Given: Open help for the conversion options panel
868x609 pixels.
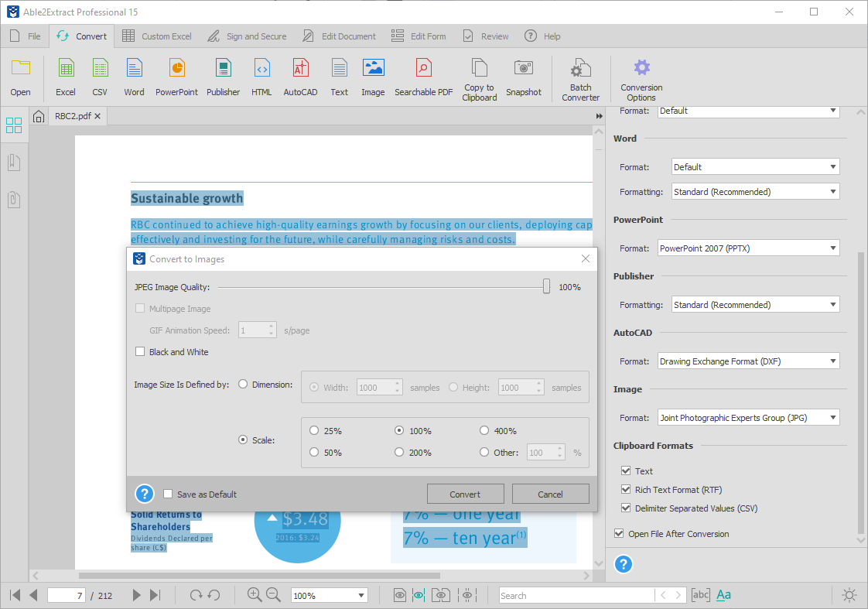Looking at the screenshot, I should 624,564.
